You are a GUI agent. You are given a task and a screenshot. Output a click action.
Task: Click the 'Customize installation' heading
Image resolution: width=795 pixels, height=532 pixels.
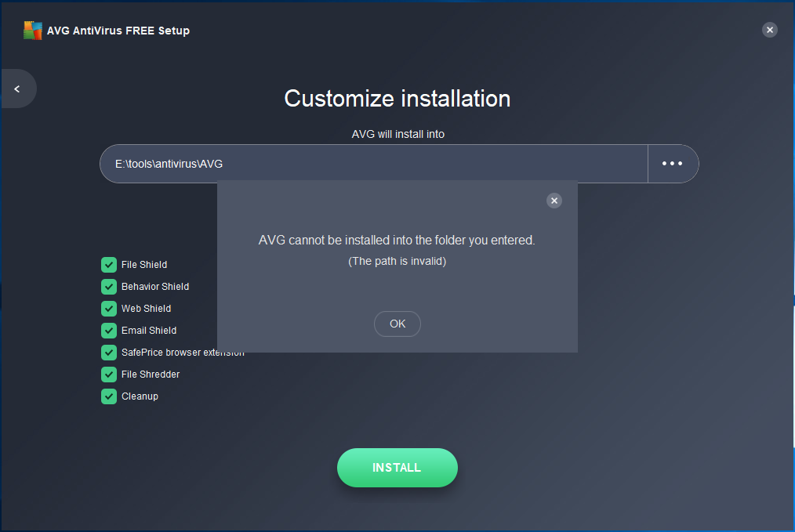pyautogui.click(x=397, y=99)
